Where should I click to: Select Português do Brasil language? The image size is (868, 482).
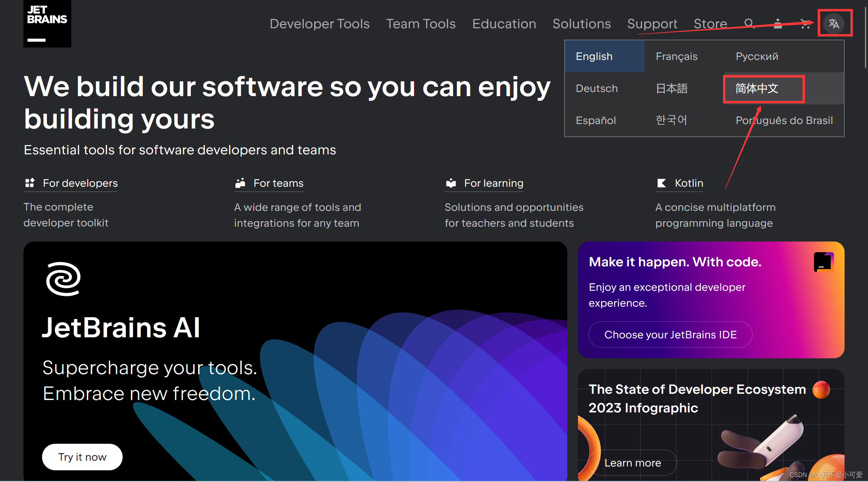[784, 121]
